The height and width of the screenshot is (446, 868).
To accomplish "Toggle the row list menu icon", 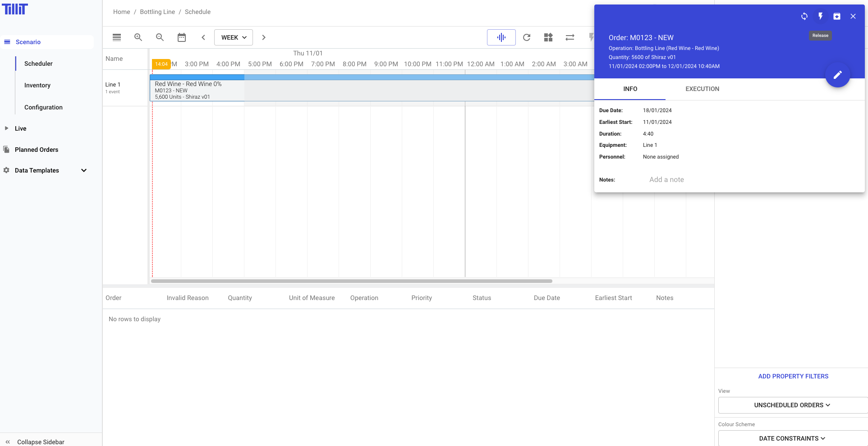I will click(x=116, y=37).
